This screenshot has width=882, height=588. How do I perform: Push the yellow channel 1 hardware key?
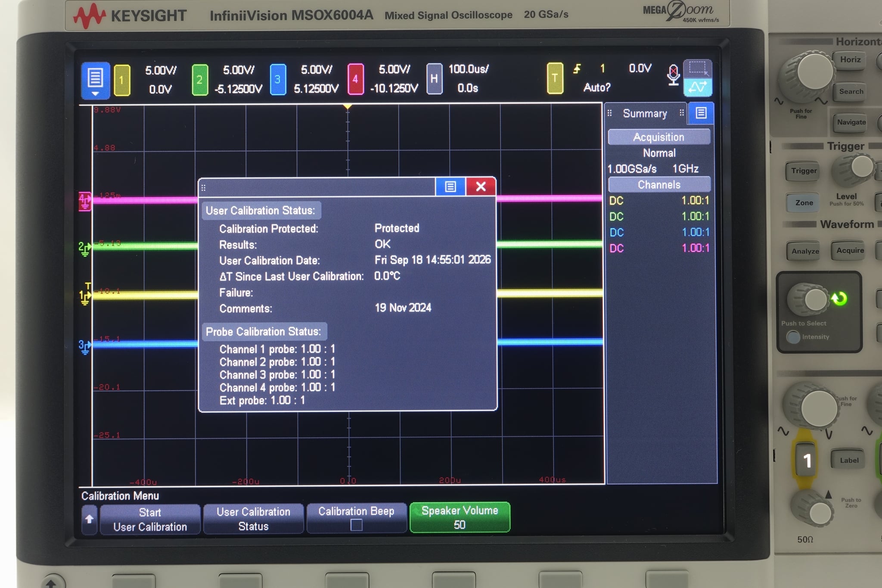click(x=807, y=460)
